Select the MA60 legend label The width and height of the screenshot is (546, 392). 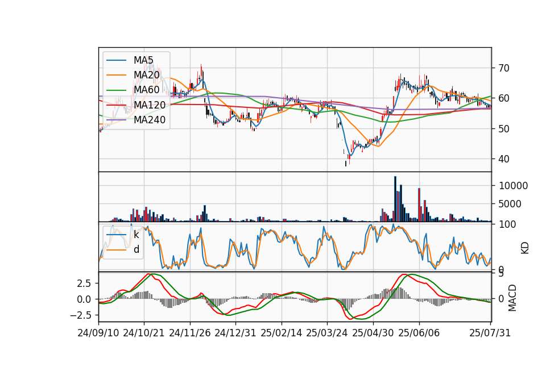coord(147,90)
